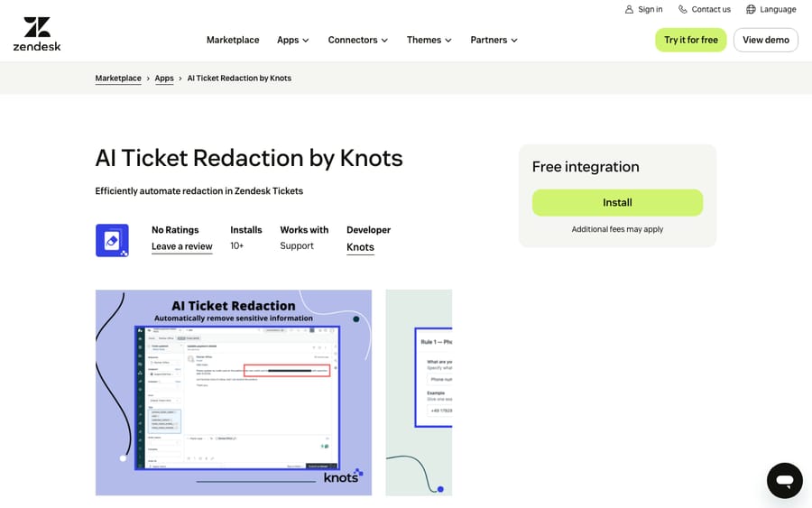The image size is (812, 508).
Task: Click the Zendesk logo
Action: pyautogui.click(x=37, y=34)
